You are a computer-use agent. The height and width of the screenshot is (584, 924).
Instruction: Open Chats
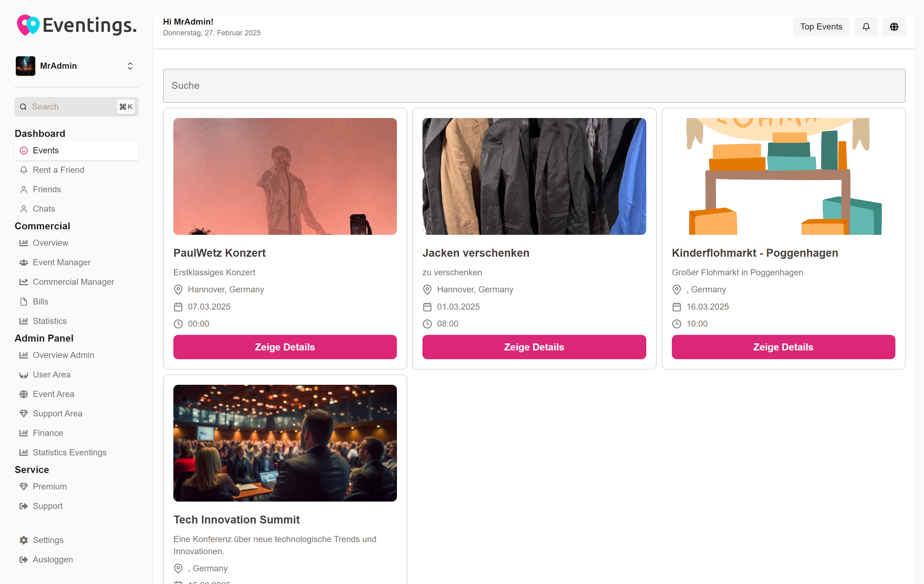(x=76, y=209)
